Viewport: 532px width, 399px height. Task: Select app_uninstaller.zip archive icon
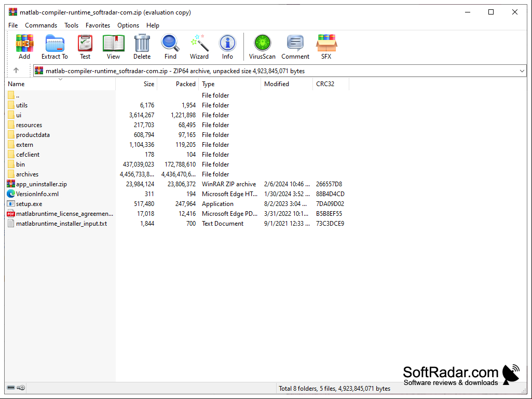click(11, 184)
